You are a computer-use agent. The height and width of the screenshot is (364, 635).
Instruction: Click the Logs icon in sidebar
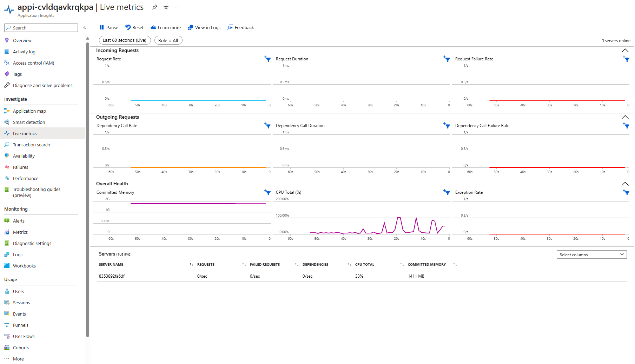(7, 254)
